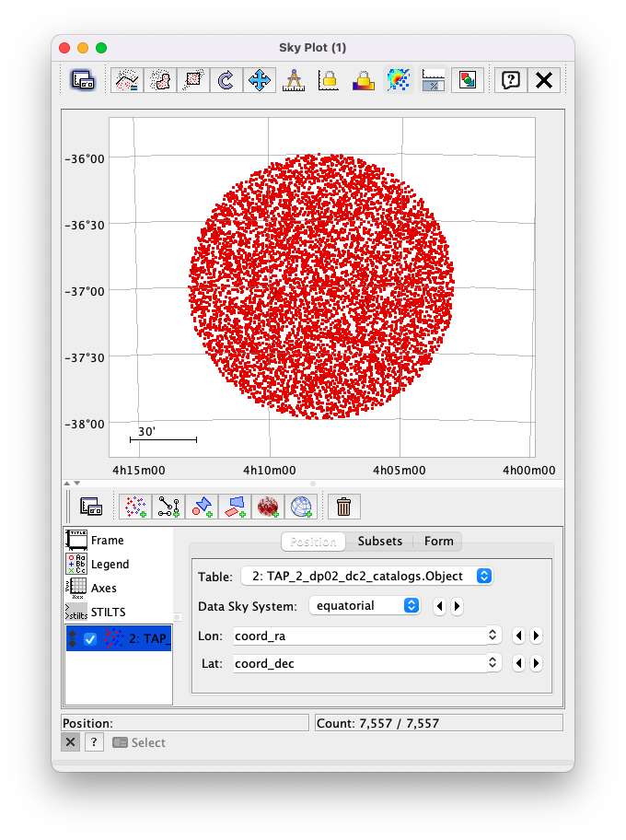Click the Replot circular arrow icon
The image size is (626, 840).
[x=226, y=80]
